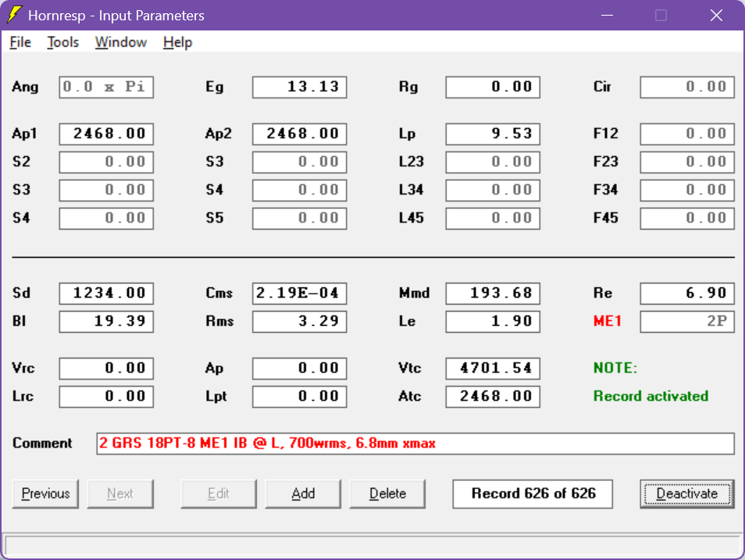Select the Lp field showing 9.53

point(493,134)
